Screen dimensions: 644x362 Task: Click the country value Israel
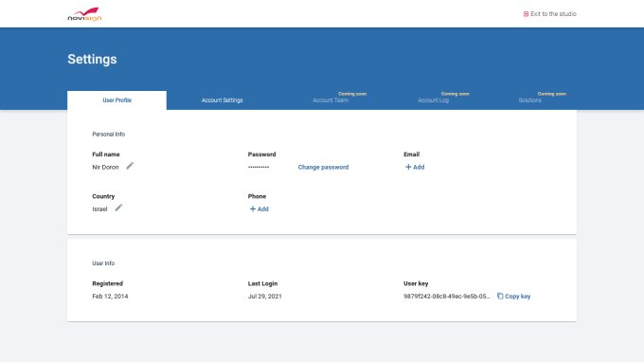(x=99, y=209)
